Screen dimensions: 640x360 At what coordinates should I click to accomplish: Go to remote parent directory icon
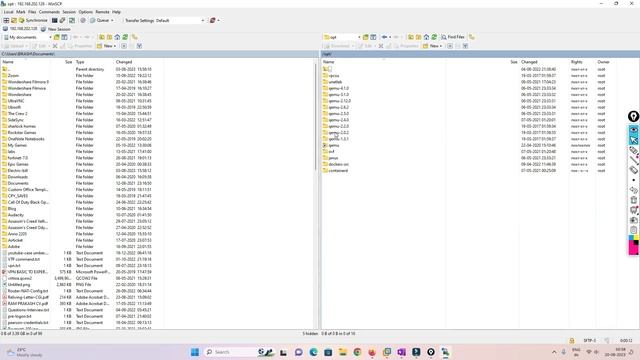coord(411,37)
